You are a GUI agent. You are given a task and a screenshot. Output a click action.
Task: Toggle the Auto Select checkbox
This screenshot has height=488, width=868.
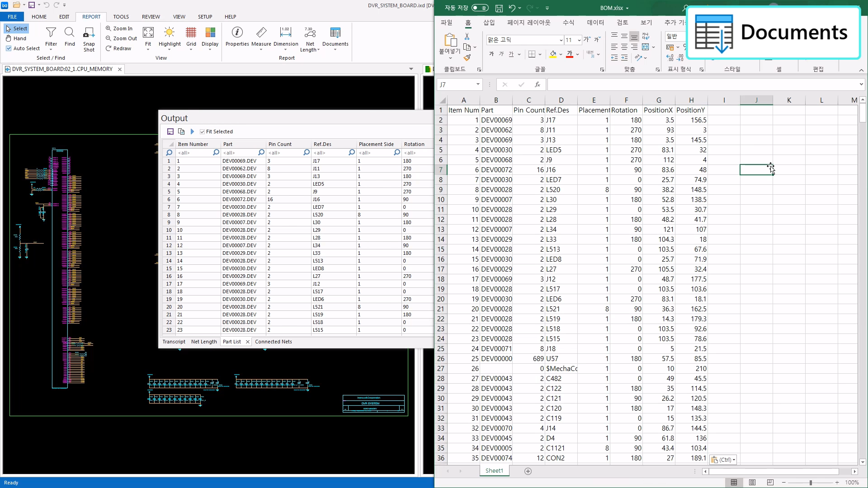[x=9, y=48]
